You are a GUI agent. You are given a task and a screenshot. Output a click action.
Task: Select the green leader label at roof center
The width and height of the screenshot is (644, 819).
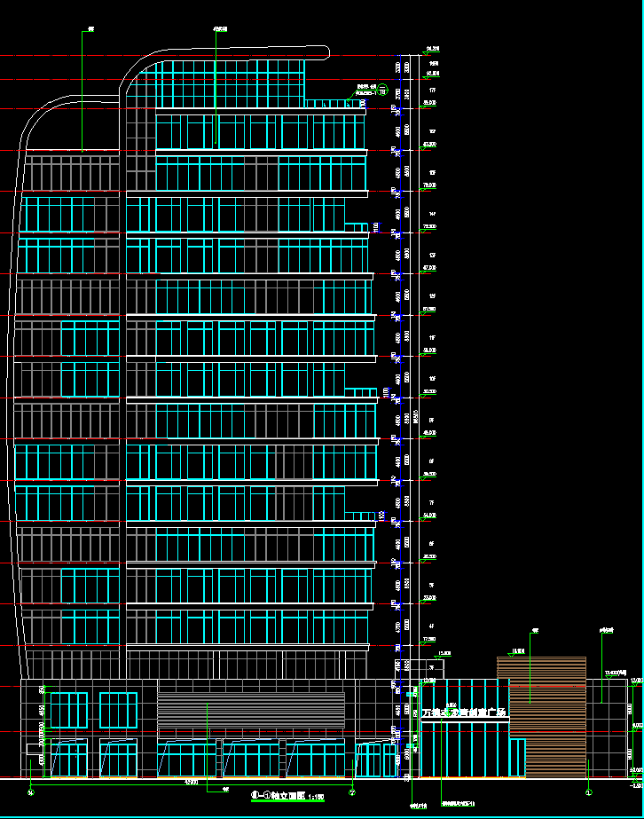point(220,29)
